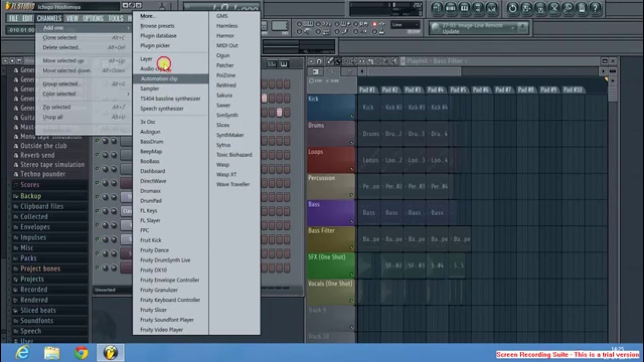Switch to FL Studio taskbar icon
The height and width of the screenshot is (362, 644).
[110, 353]
